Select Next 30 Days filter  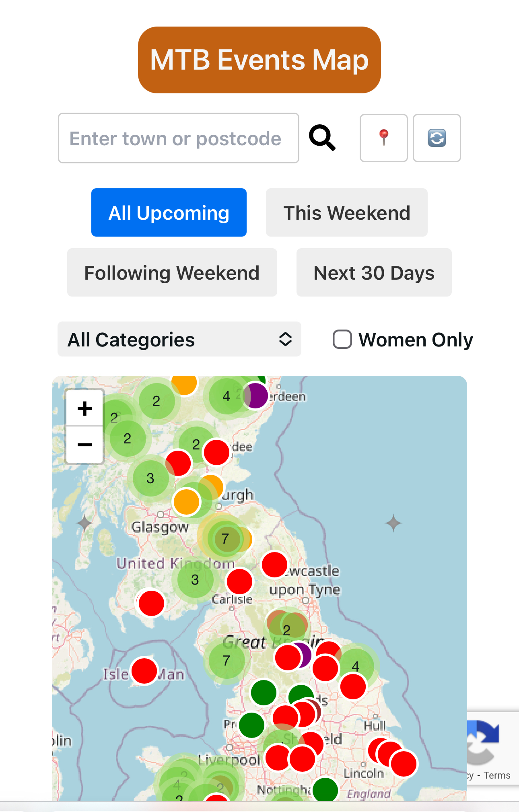(x=374, y=272)
